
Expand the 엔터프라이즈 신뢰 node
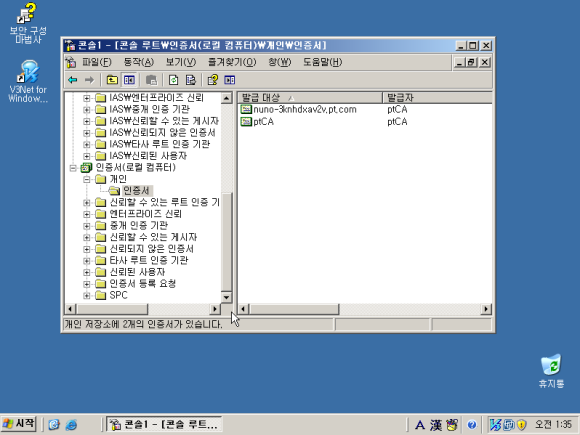(87, 214)
